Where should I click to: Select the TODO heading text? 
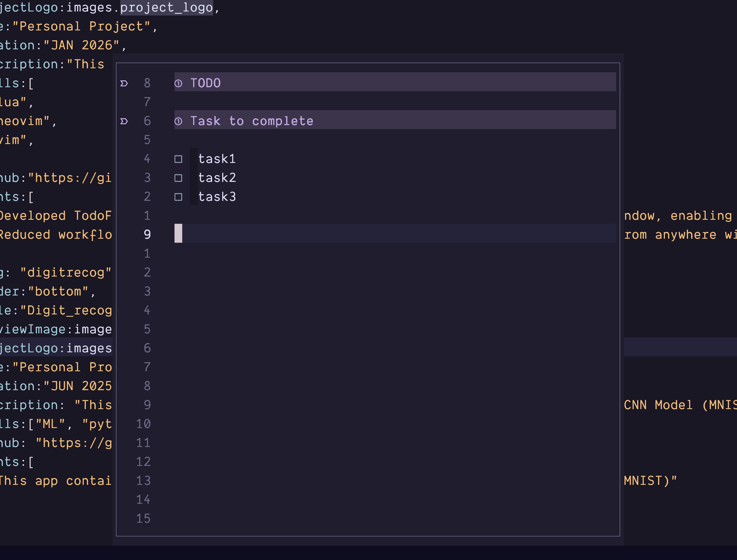pyautogui.click(x=205, y=83)
